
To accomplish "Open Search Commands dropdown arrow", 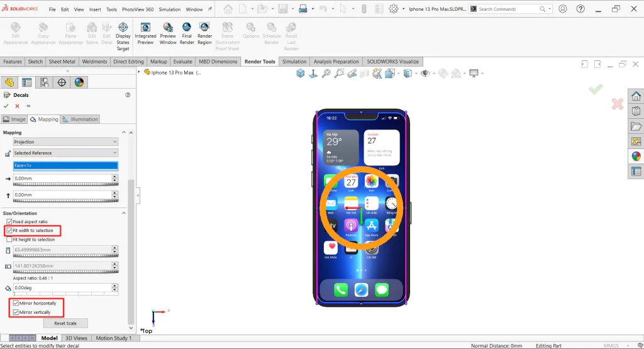I will (x=550, y=9).
